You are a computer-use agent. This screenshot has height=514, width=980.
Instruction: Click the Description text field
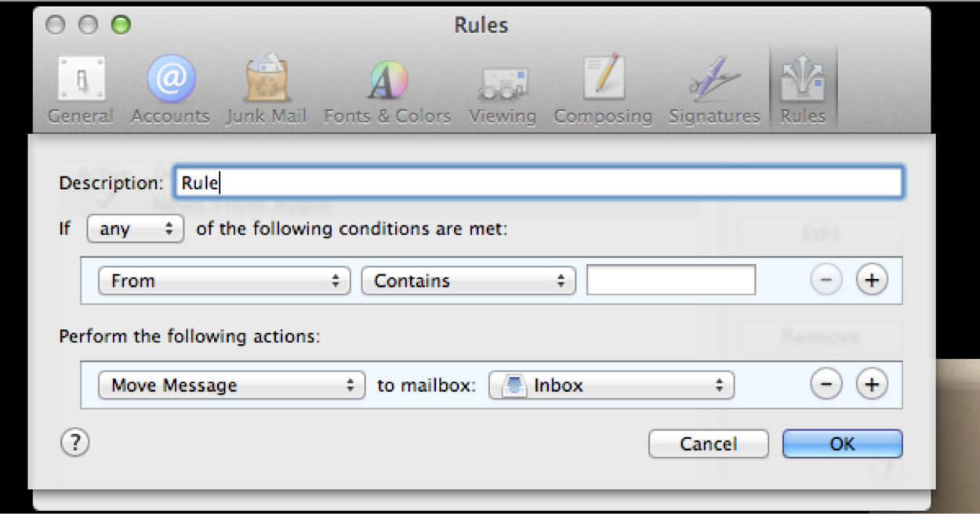click(537, 183)
